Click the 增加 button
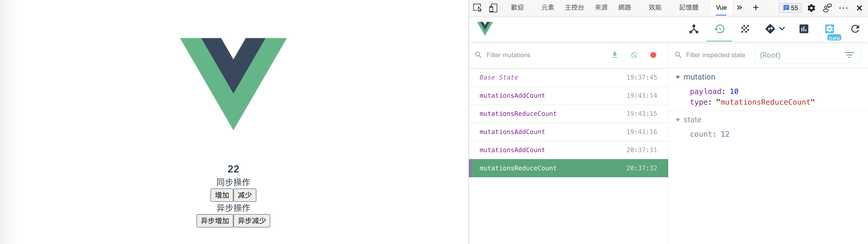The height and width of the screenshot is (244, 868). pos(222,195)
